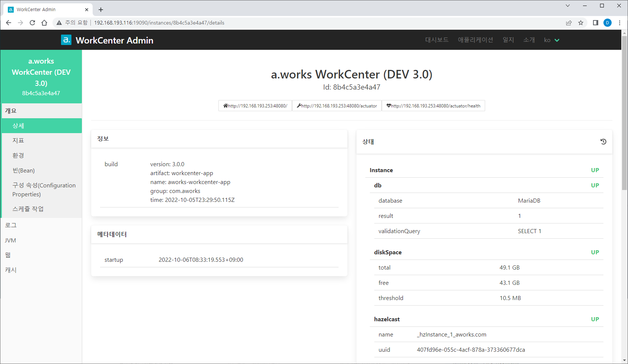Reload the page with refresh icon

(x=32, y=23)
